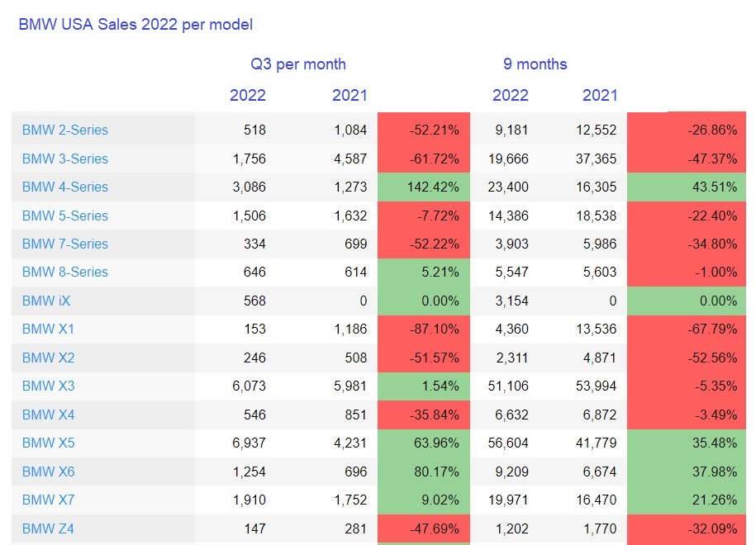Follow the BMW 8-Series link
The height and width of the screenshot is (545, 756).
click(64, 272)
